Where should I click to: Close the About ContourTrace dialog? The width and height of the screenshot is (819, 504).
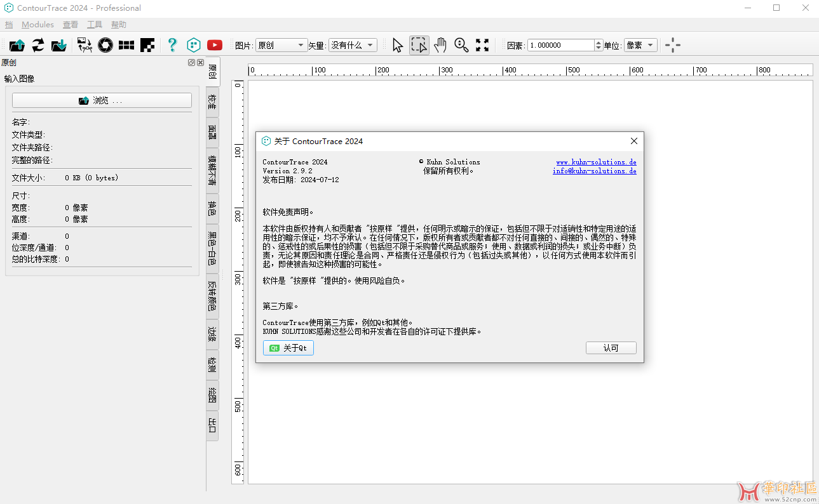pos(633,141)
